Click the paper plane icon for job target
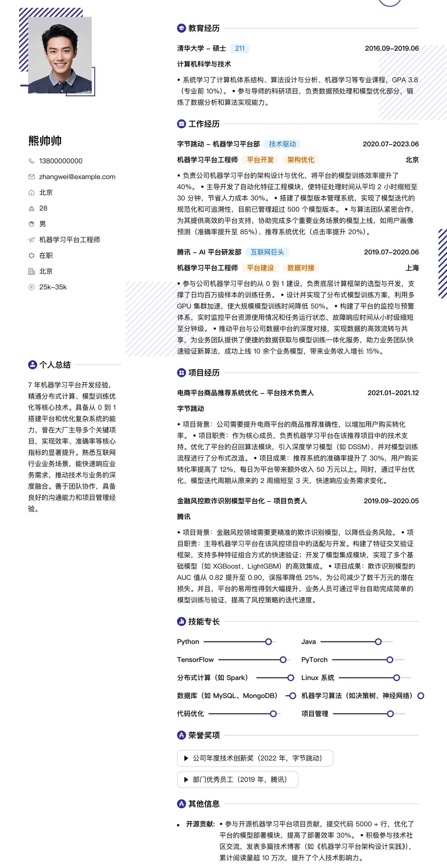 point(31,240)
